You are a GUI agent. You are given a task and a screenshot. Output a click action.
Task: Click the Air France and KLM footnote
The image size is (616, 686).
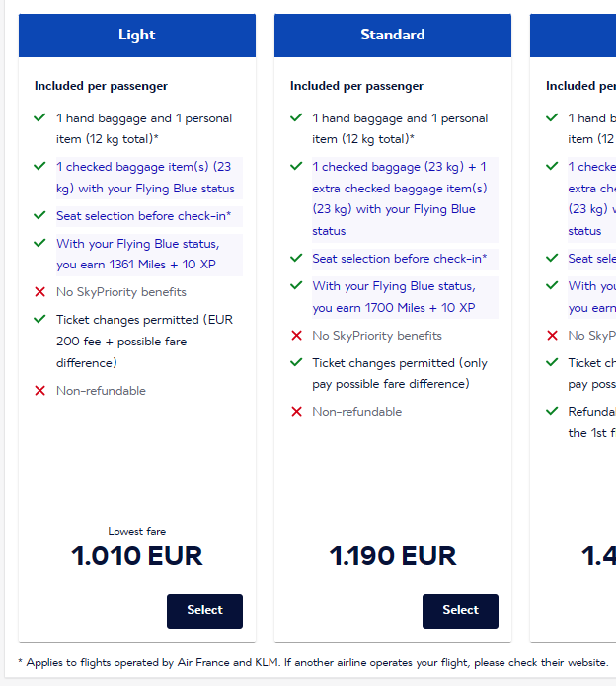click(x=313, y=662)
